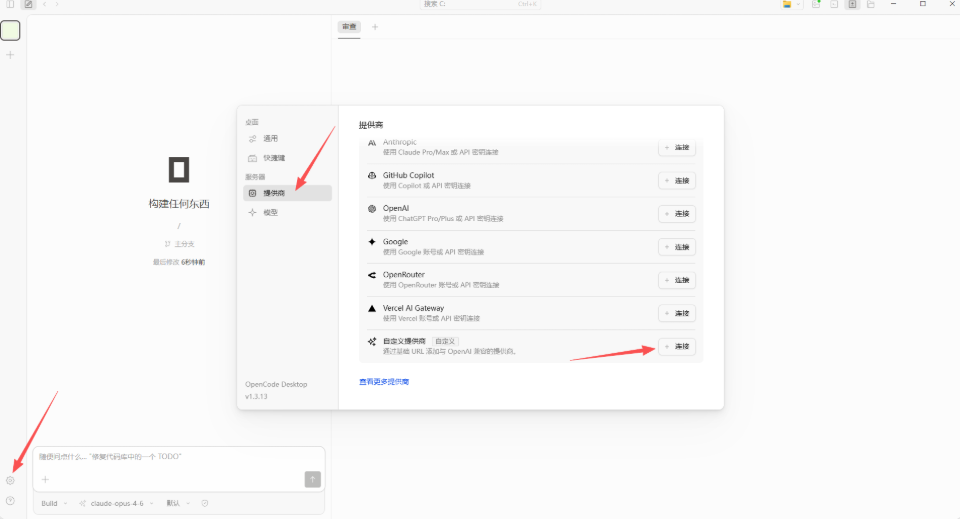Go forward with the right arrow
The width and height of the screenshot is (960, 519).
coord(57,4)
